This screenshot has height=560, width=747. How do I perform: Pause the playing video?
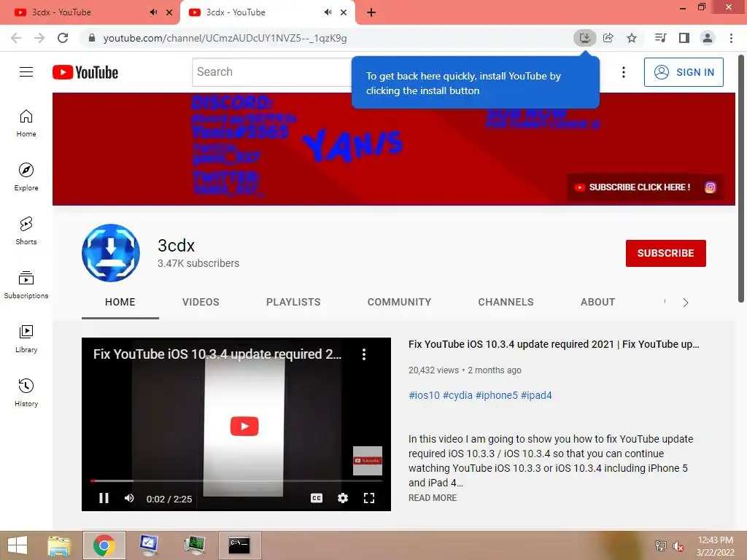tap(104, 498)
